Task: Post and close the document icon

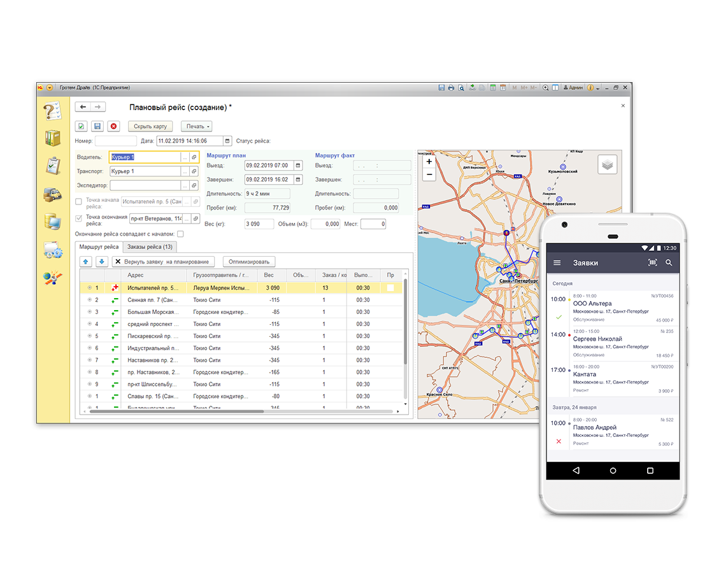Action: coord(82,126)
